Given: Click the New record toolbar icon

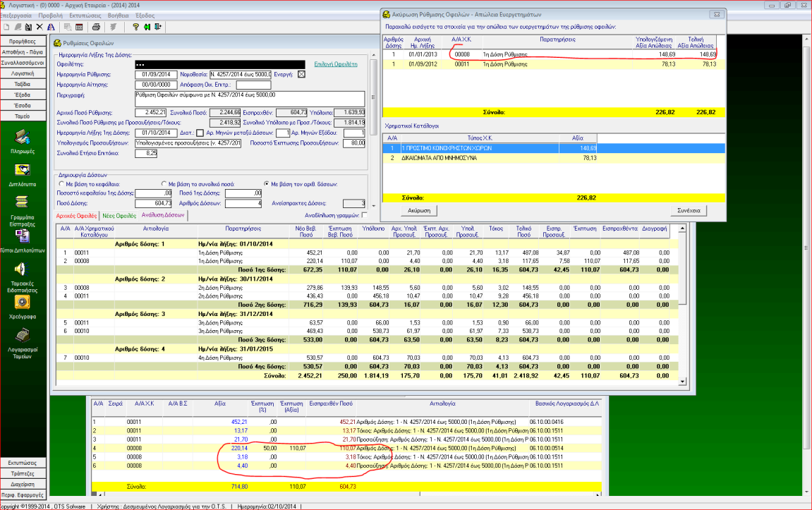Looking at the screenshot, I should coord(7,27).
